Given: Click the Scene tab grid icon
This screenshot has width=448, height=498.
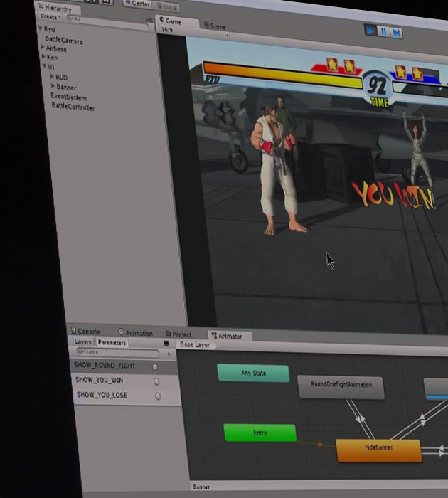Looking at the screenshot, I should [206, 24].
